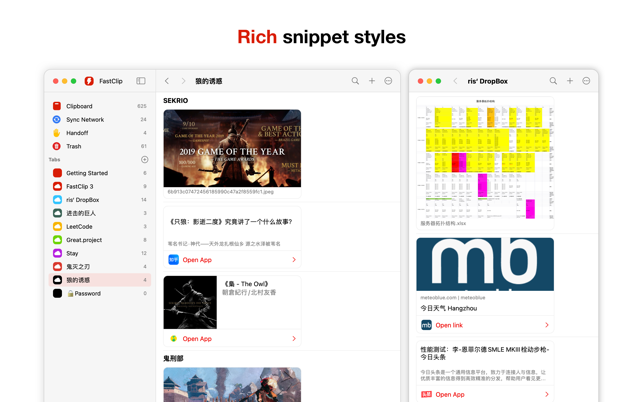Click lock icon beside Password
Image resolution: width=643 pixels, height=402 pixels.
pos(71,293)
